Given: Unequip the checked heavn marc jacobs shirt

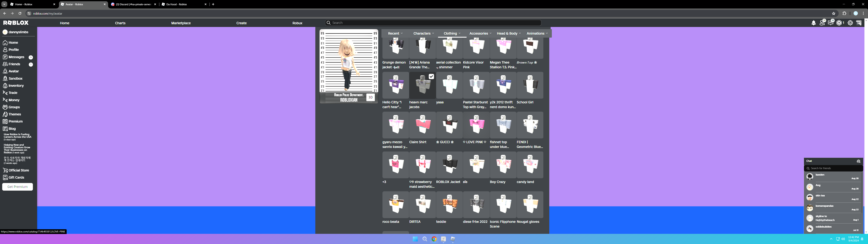Looking at the screenshot, I should pyautogui.click(x=422, y=85).
